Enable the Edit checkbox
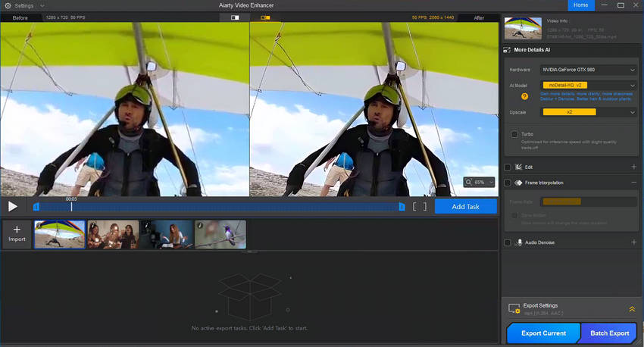The width and height of the screenshot is (644, 347). [x=508, y=167]
